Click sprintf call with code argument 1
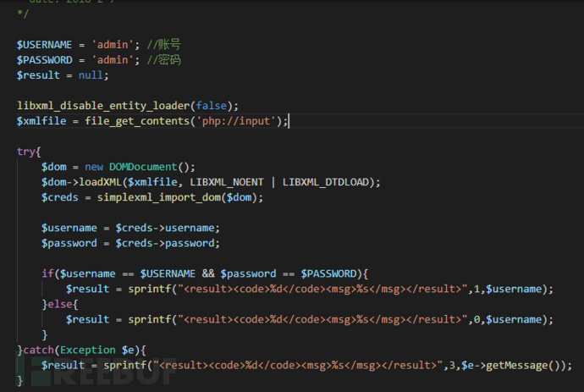The width and height of the screenshot is (584, 392). tap(340, 290)
